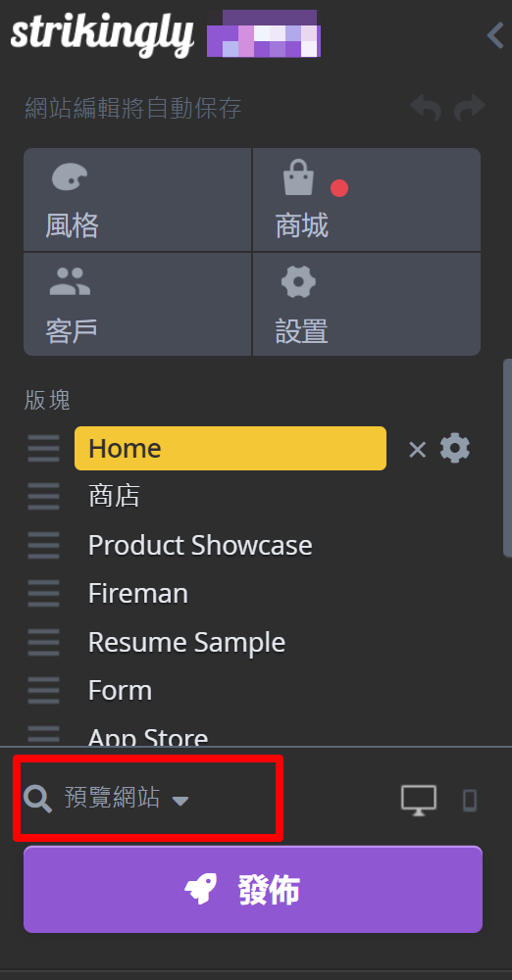Click the sidebar vertical scrollbar
The image size is (512, 980).
508,458
